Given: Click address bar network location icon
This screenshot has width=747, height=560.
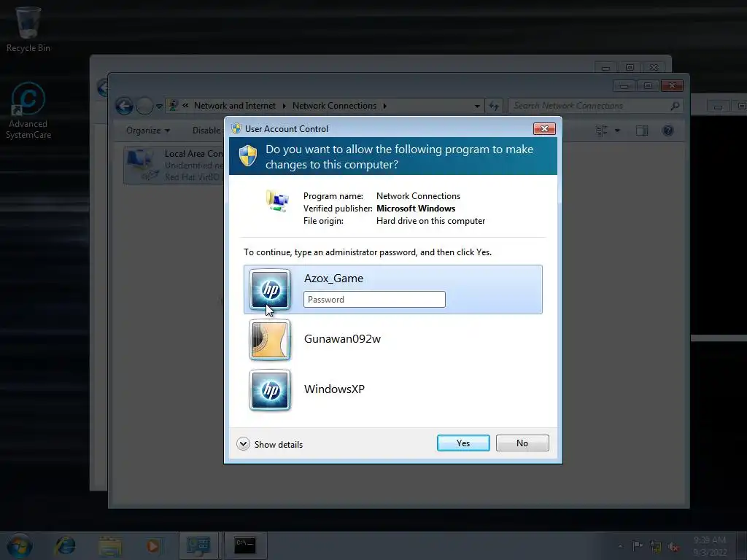Looking at the screenshot, I should (x=174, y=106).
